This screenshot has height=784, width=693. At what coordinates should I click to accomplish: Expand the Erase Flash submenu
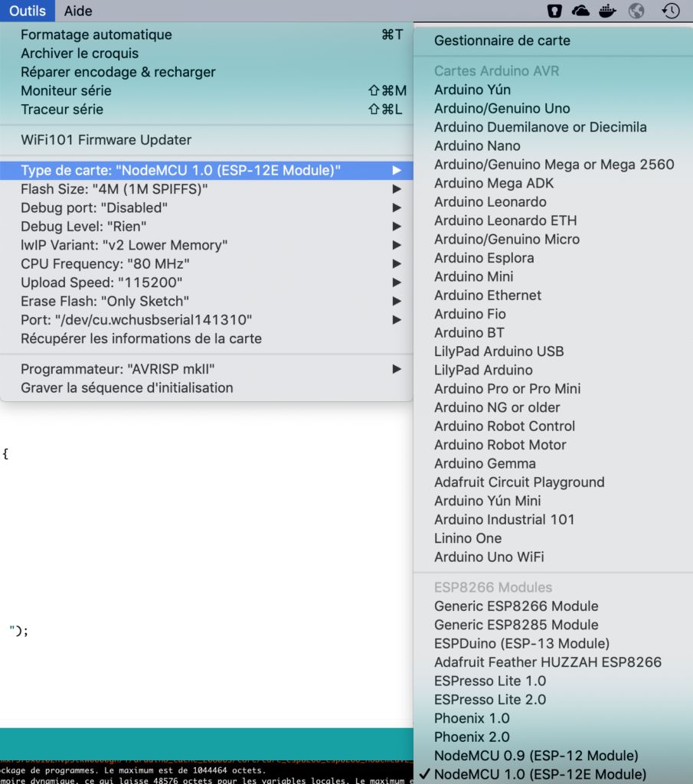(x=207, y=302)
